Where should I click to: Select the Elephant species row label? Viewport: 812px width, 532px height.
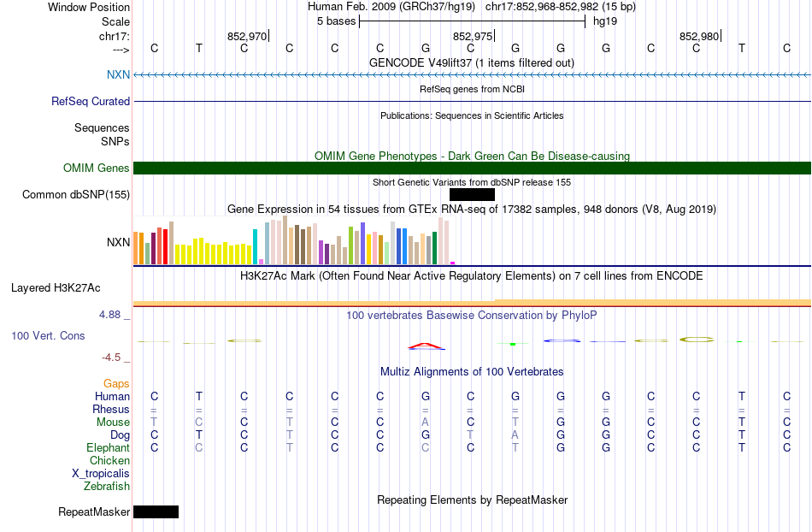(109, 447)
